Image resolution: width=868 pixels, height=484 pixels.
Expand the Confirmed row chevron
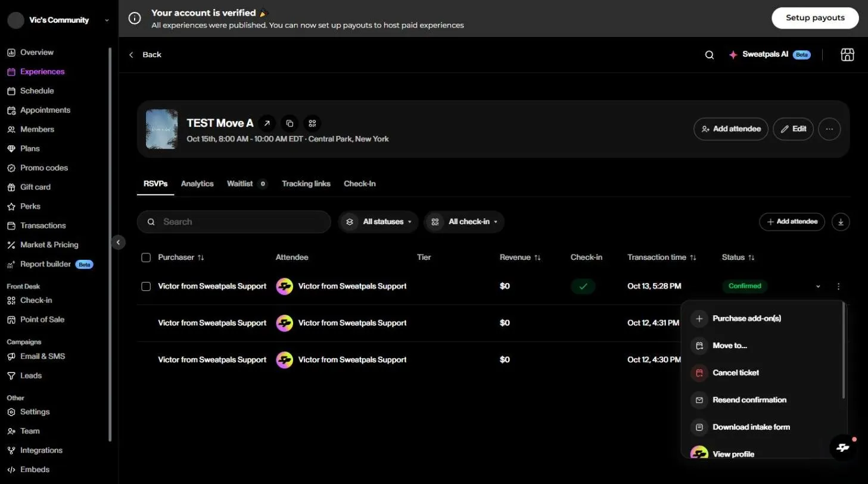818,286
